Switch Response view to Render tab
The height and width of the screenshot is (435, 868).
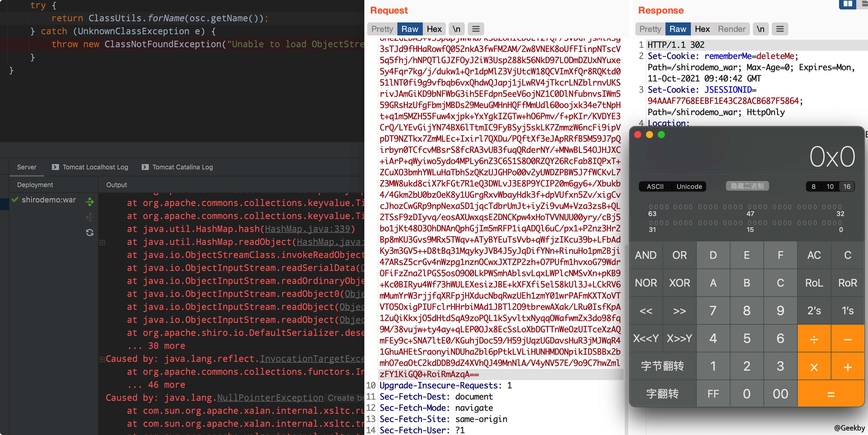(731, 29)
